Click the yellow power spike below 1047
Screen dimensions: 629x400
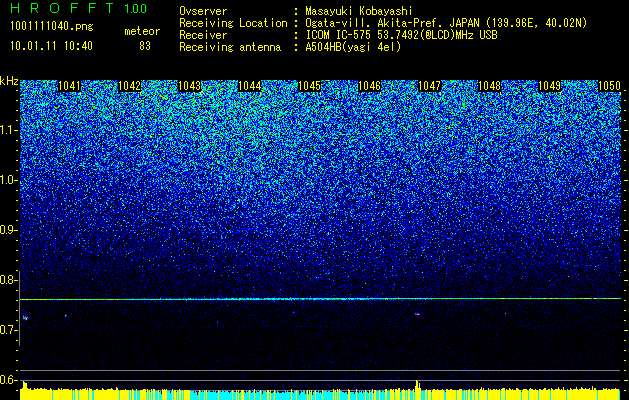417,385
